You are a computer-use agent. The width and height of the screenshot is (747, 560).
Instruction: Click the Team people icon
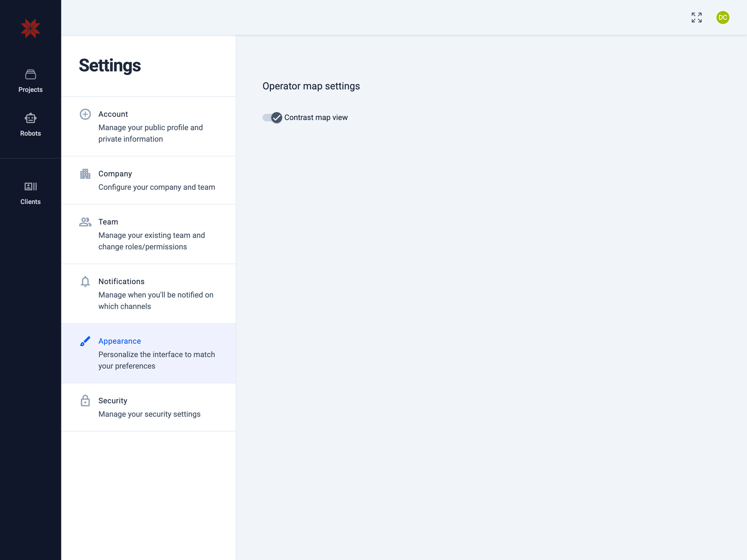point(85,222)
